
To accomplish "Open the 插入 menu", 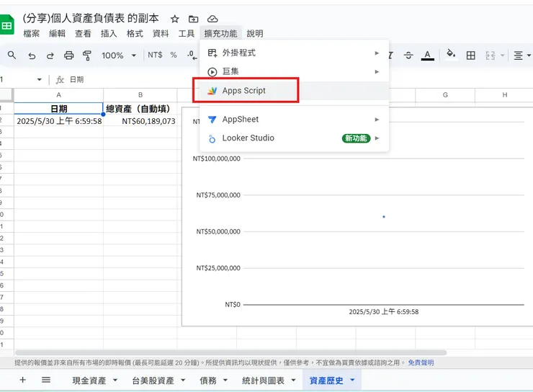I will click(x=109, y=33).
